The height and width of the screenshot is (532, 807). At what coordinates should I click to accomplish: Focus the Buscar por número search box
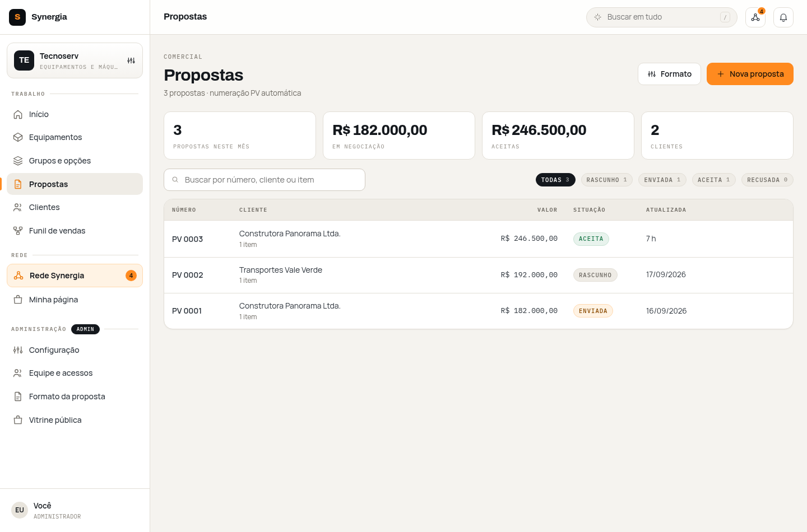[265, 180]
